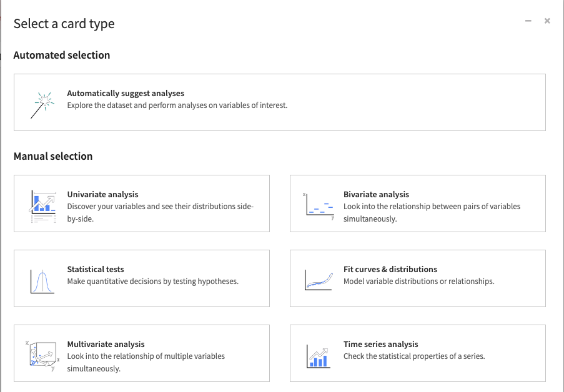This screenshot has height=392, width=564.
Task: Click the Statistical tests title link
Action: pyautogui.click(x=95, y=269)
